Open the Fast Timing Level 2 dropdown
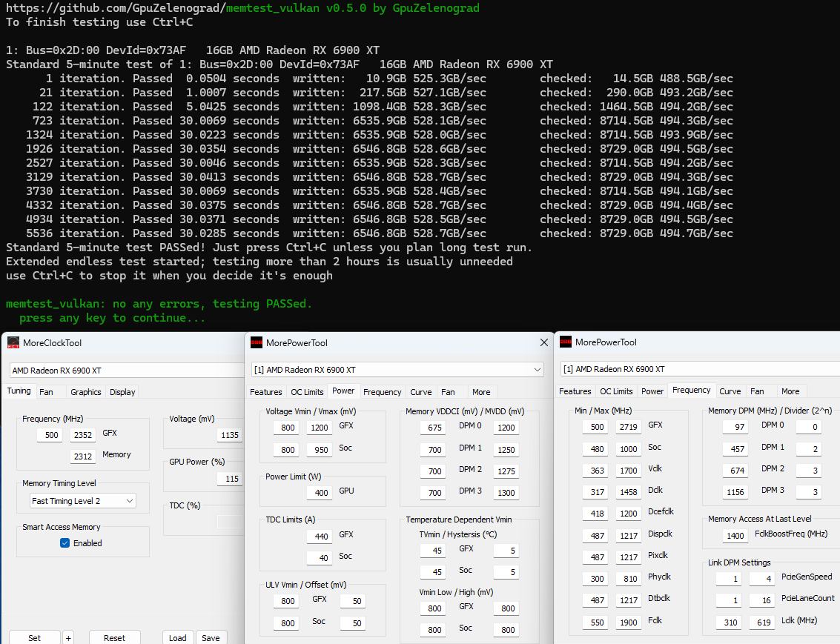Image resolution: width=840 pixels, height=644 pixels. (82, 501)
